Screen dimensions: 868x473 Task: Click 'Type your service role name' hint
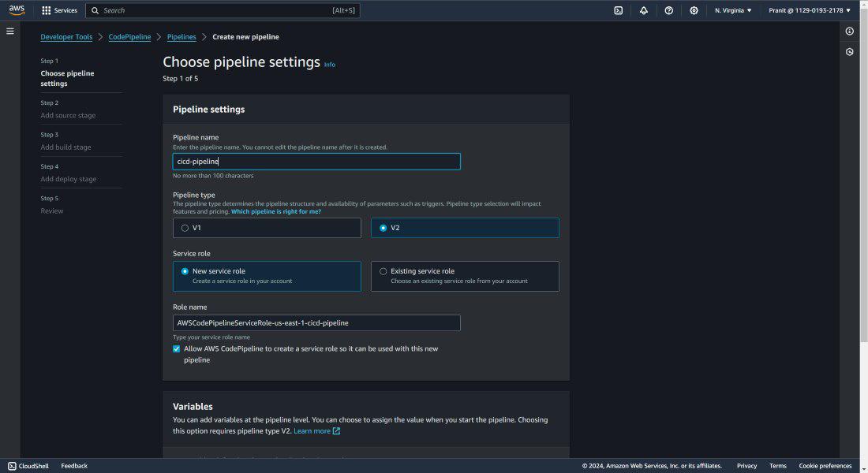point(211,337)
